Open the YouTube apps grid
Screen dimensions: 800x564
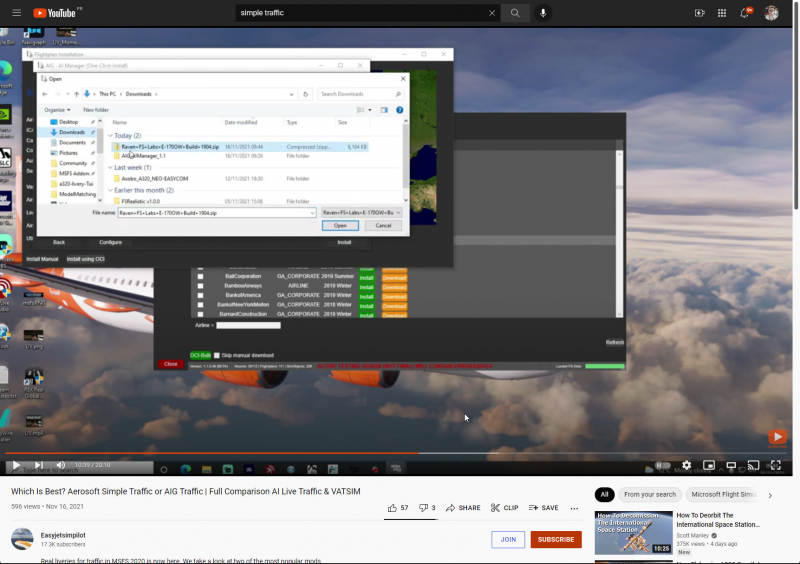(722, 13)
